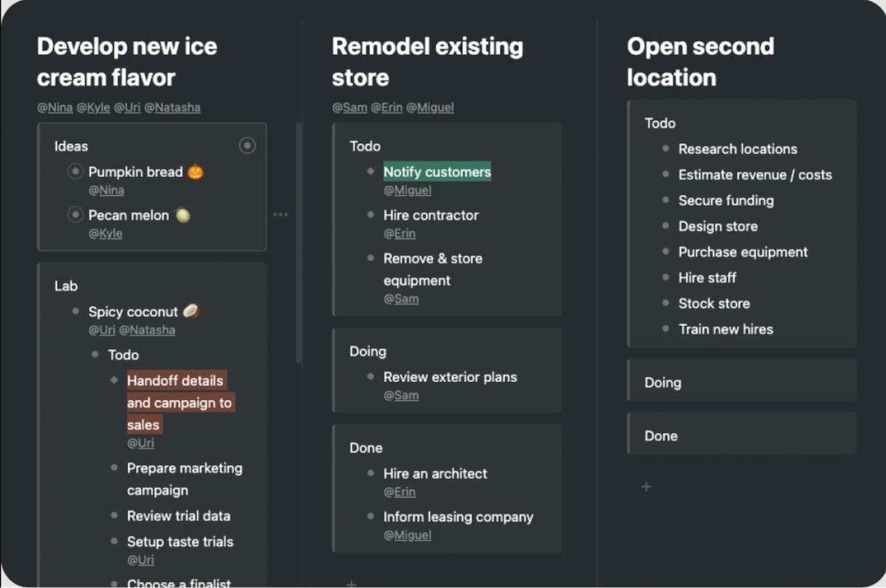Image resolution: width=886 pixels, height=588 pixels.
Task: Expand the Pecan melon circled bullet
Action: pyautogui.click(x=75, y=215)
